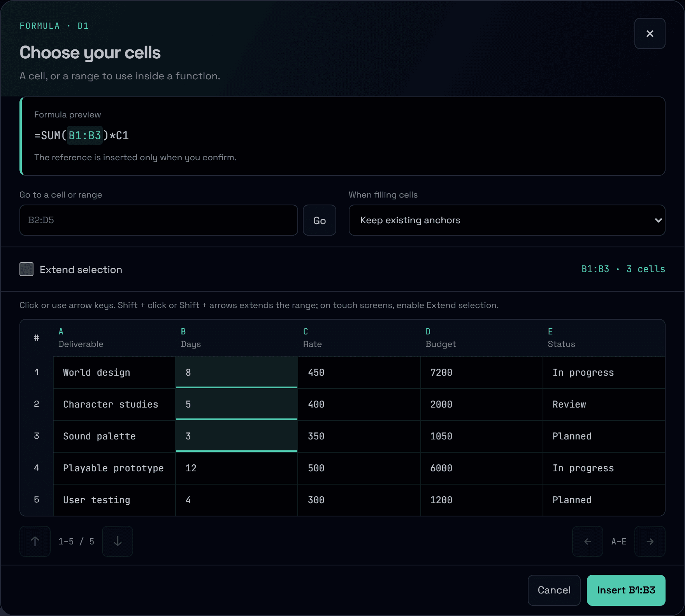Click the D Budget column header
This screenshot has height=616, width=685.
click(x=482, y=338)
